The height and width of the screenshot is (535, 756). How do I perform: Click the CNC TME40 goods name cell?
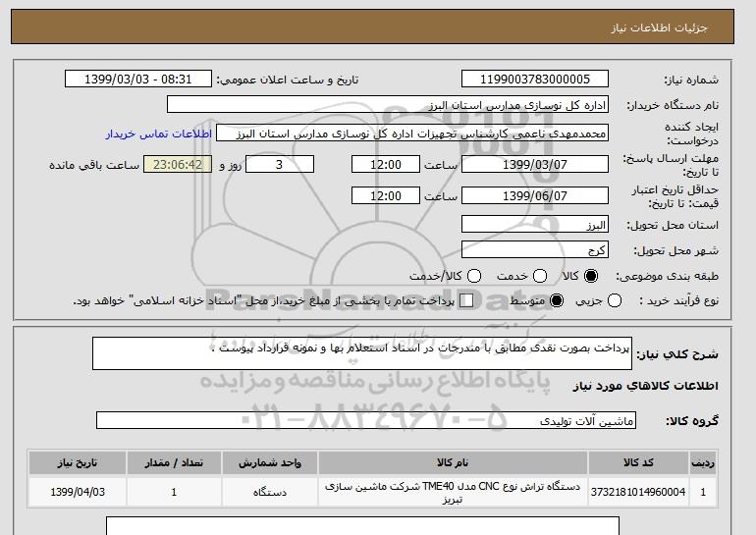pos(453,492)
